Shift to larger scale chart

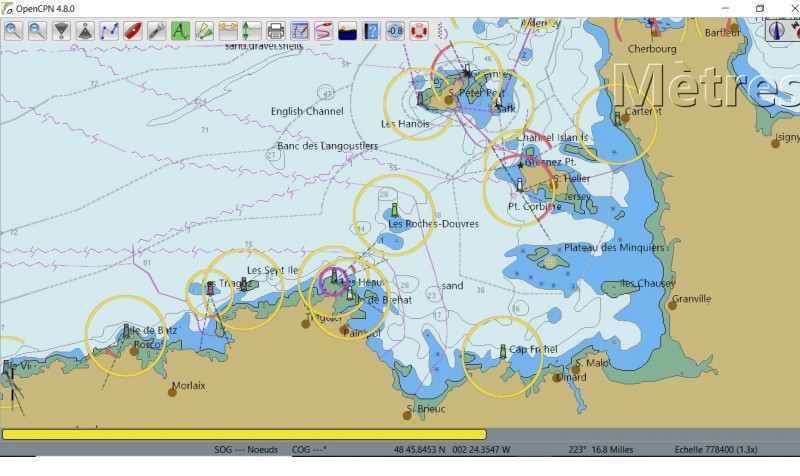[85, 30]
